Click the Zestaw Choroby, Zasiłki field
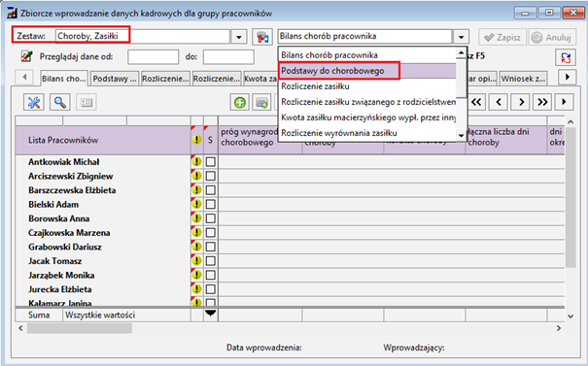This screenshot has height=366, width=588. coord(143,36)
